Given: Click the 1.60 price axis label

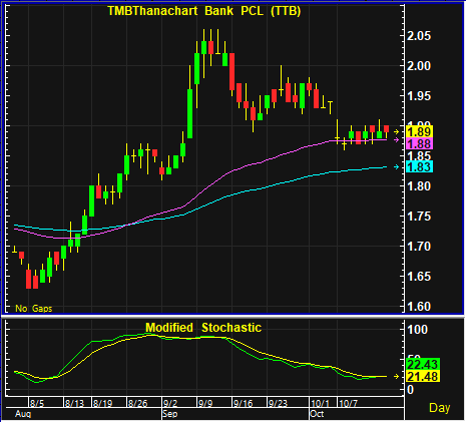Looking at the screenshot, I should coord(419,307).
